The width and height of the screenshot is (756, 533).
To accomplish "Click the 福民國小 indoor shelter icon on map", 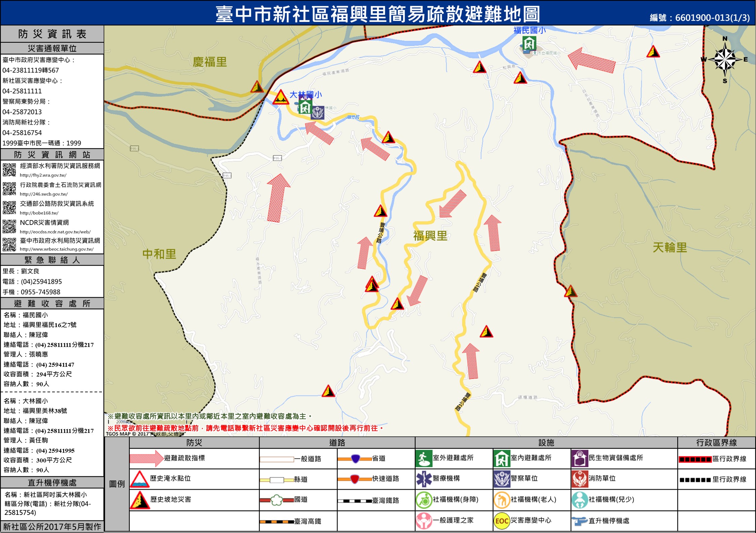I will [529, 43].
